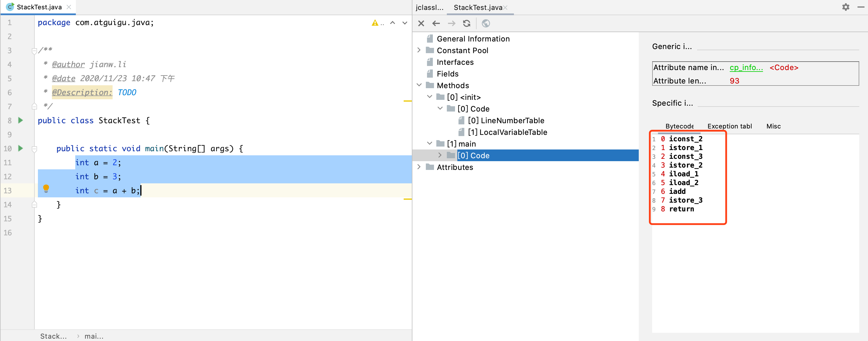Click line number 16 in gutter

tap(8, 232)
